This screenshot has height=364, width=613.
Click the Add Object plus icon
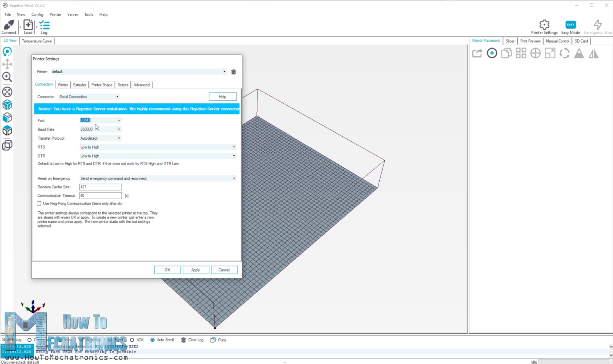492,53
